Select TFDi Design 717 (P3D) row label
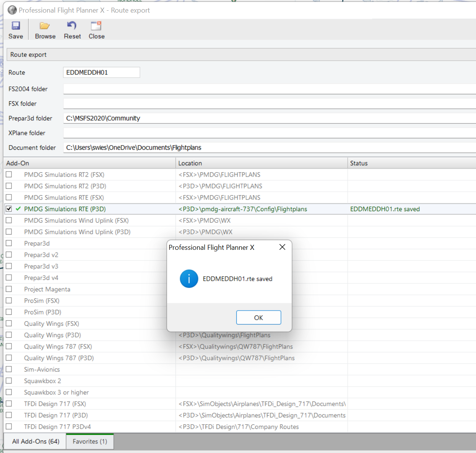The image size is (476, 453). pyautogui.click(x=56, y=415)
